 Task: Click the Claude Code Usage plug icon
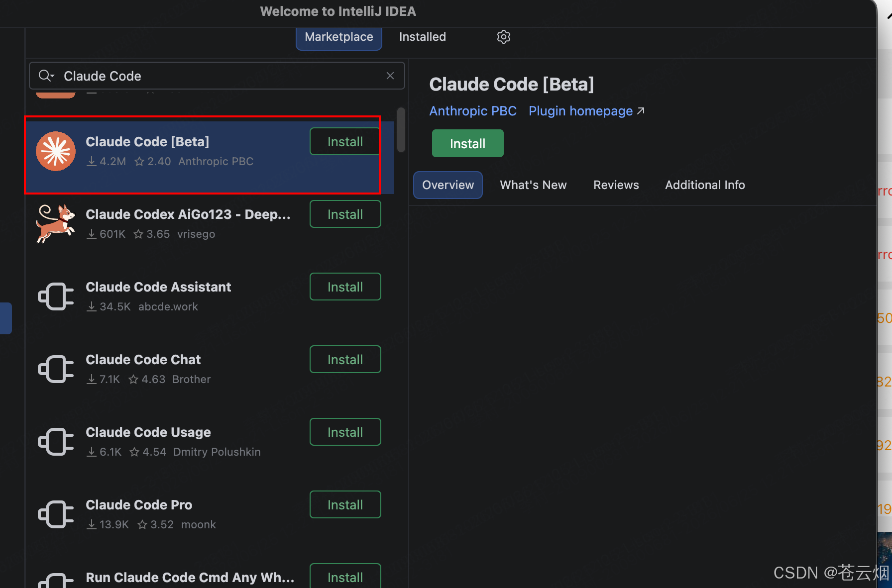[x=56, y=442]
